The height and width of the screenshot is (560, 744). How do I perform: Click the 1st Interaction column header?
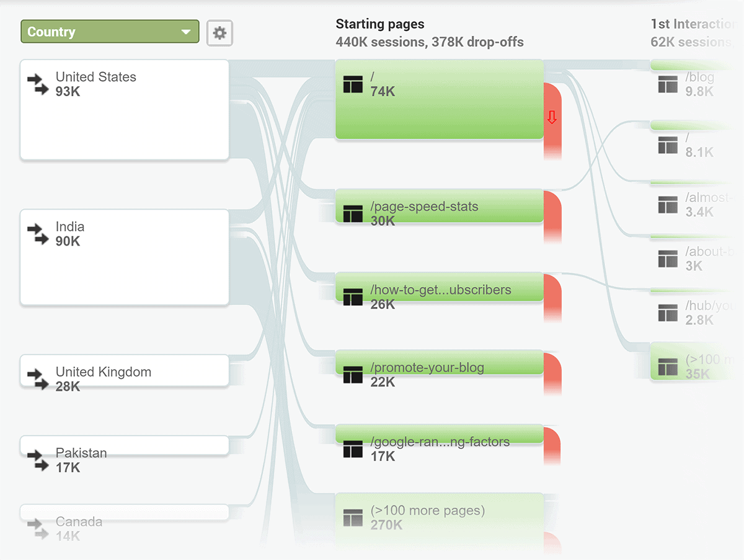(x=697, y=24)
